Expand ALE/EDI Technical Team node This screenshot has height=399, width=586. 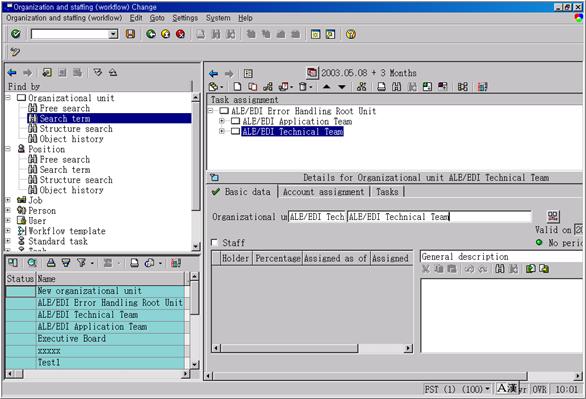pos(222,131)
